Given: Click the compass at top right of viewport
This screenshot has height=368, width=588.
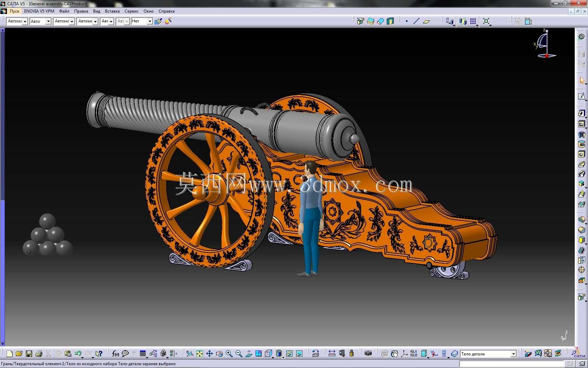Looking at the screenshot, I should pos(545,44).
